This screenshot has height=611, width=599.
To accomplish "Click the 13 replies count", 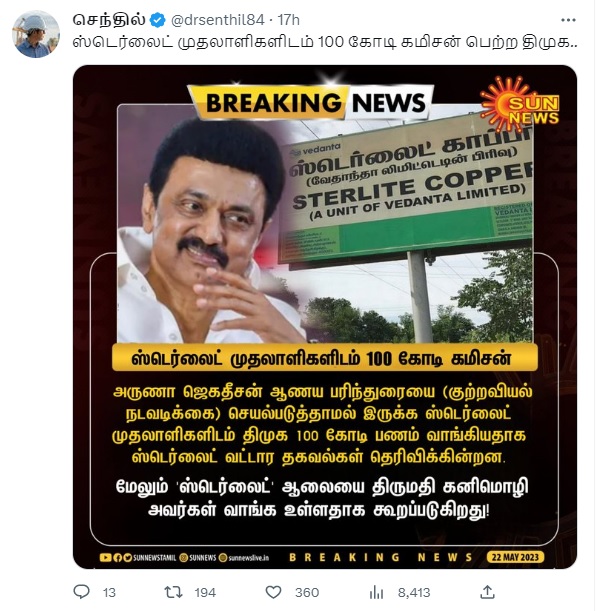I will coord(109,593).
